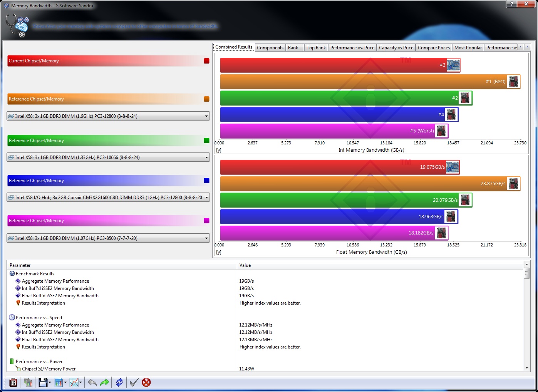Screen dimensions: 538x392
Task: Open the options icon in bottom toolbar
Action: [13, 382]
